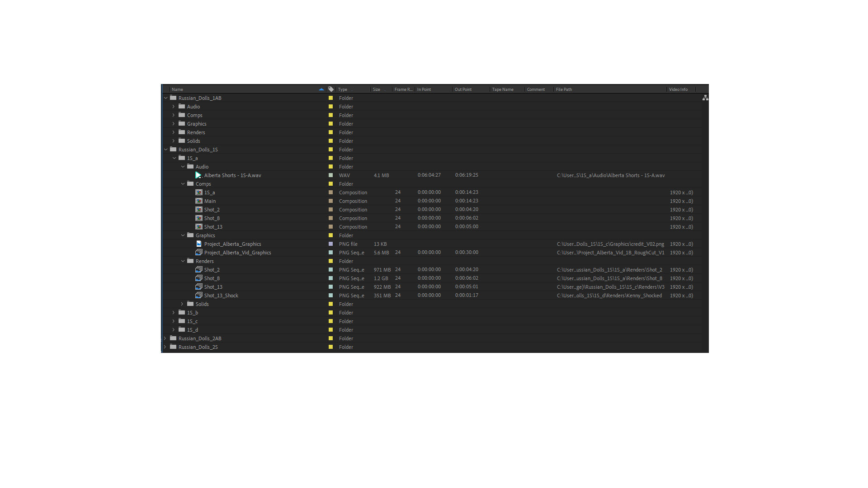Click the label swatch for Alberta Shorts wav
This screenshot has width=868, height=488.
point(330,175)
